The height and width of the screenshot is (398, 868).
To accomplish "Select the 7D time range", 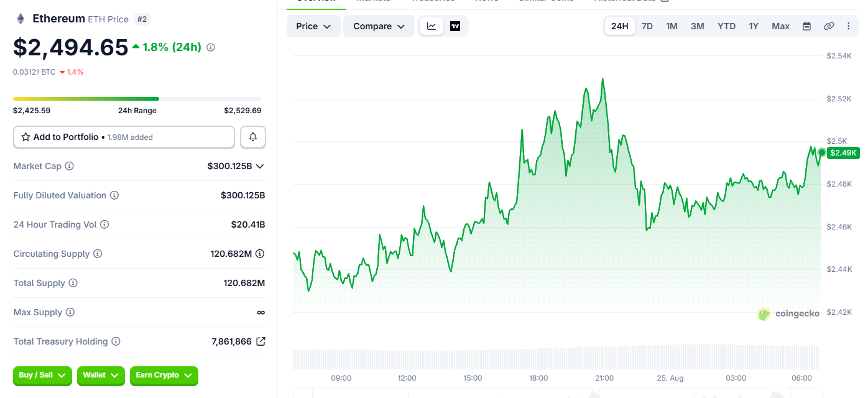I will coord(647,26).
